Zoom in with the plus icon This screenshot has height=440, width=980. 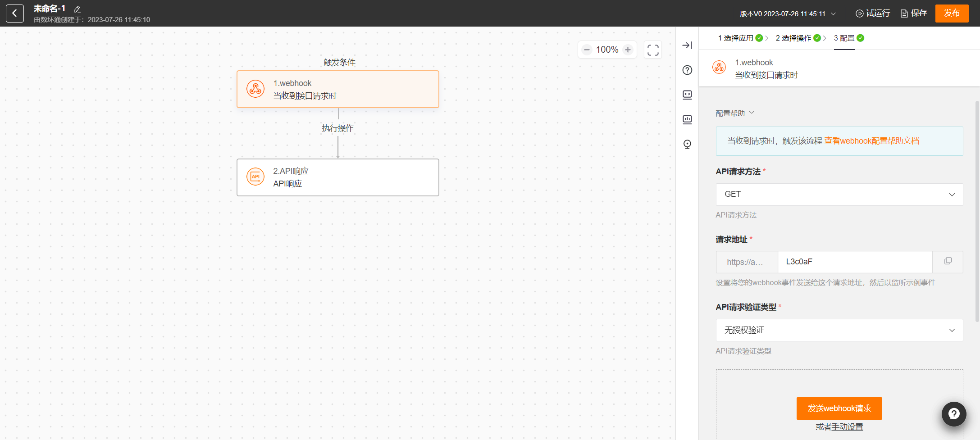point(628,50)
